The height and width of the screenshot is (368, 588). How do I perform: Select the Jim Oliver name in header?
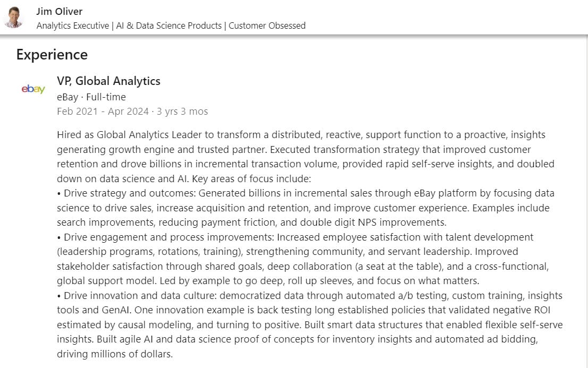point(59,11)
